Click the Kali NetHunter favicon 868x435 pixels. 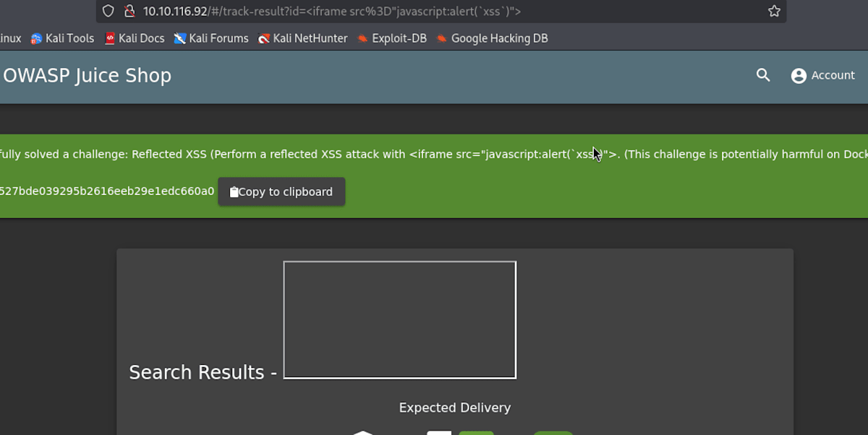click(265, 38)
